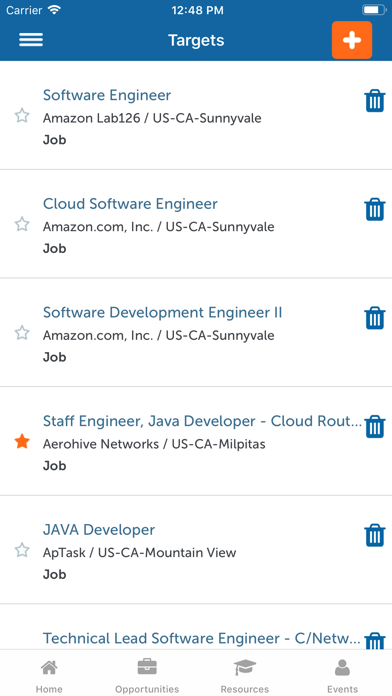The width and height of the screenshot is (392, 696).
Task: Open the hamburger navigation menu
Action: pos(31,40)
